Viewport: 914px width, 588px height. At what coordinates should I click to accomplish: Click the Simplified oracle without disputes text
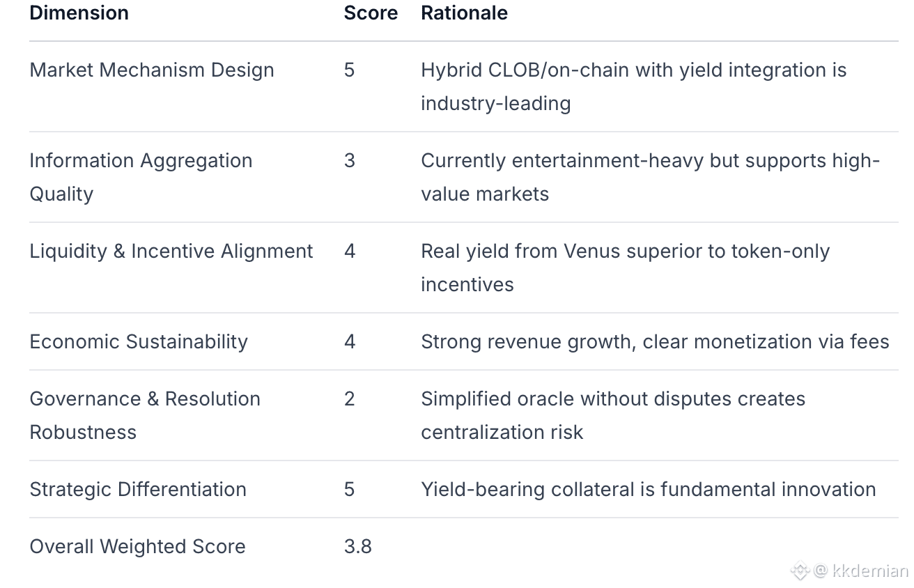612,415
